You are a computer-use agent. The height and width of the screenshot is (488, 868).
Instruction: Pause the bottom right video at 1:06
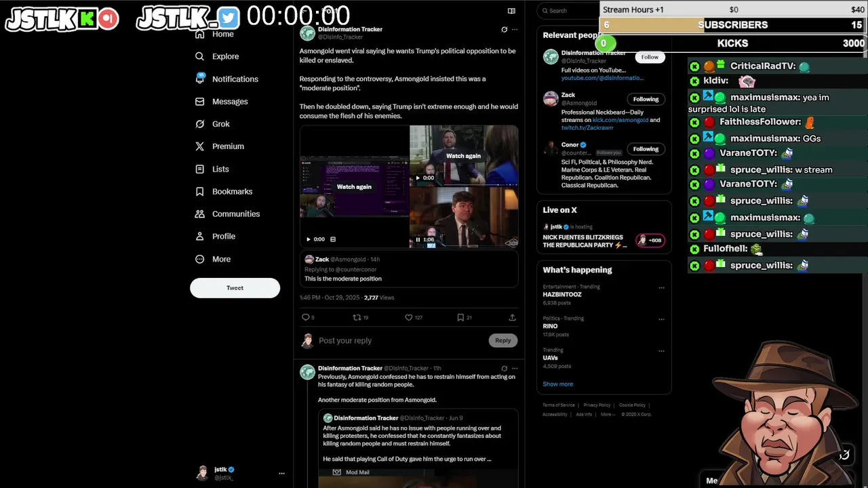pyautogui.click(x=418, y=239)
